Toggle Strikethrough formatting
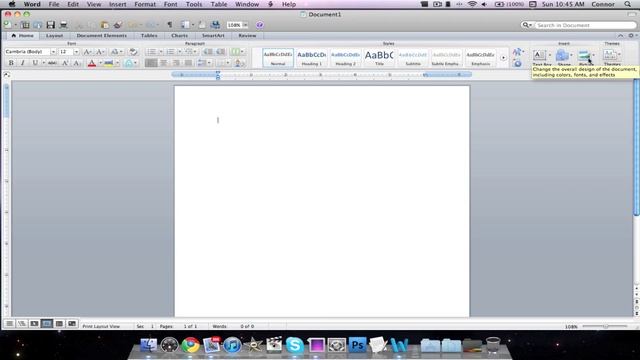This screenshot has width=640, height=360. pyautogui.click(x=52, y=63)
